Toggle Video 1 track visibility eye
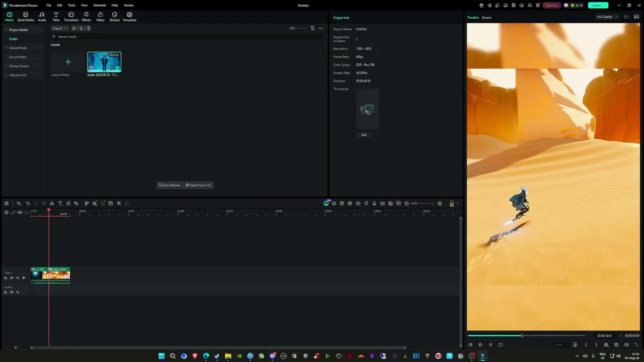 click(x=23, y=278)
